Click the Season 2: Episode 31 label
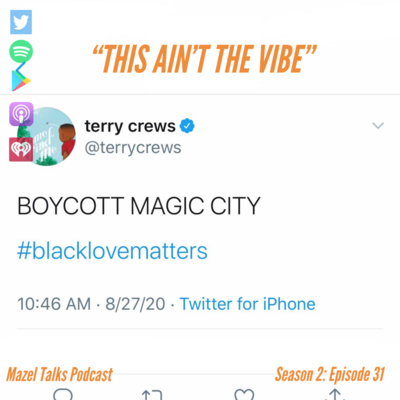The image size is (400, 400). point(330,374)
